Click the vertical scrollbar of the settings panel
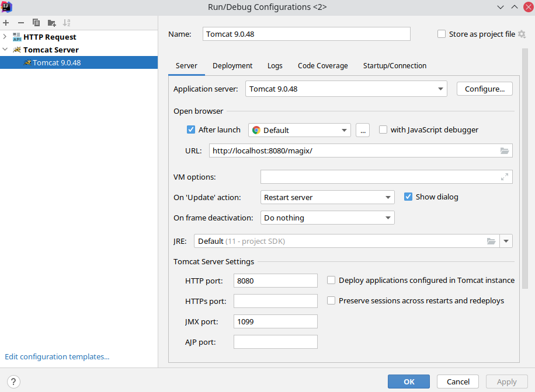This screenshot has height=392, width=535. click(525, 169)
